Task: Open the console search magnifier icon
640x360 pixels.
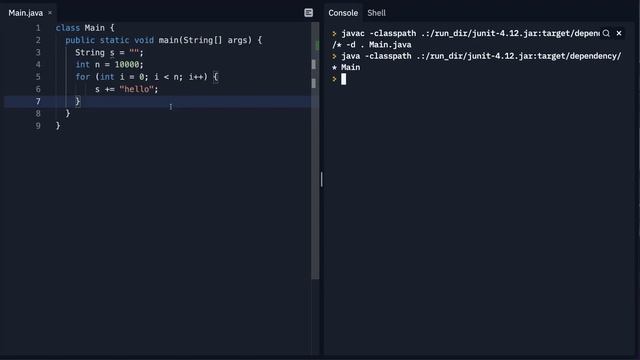Action: (x=606, y=33)
